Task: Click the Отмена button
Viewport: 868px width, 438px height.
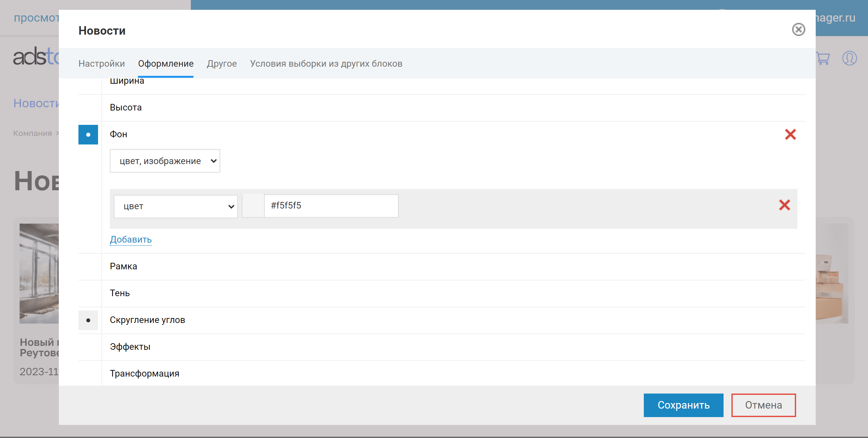Action: pos(763,405)
